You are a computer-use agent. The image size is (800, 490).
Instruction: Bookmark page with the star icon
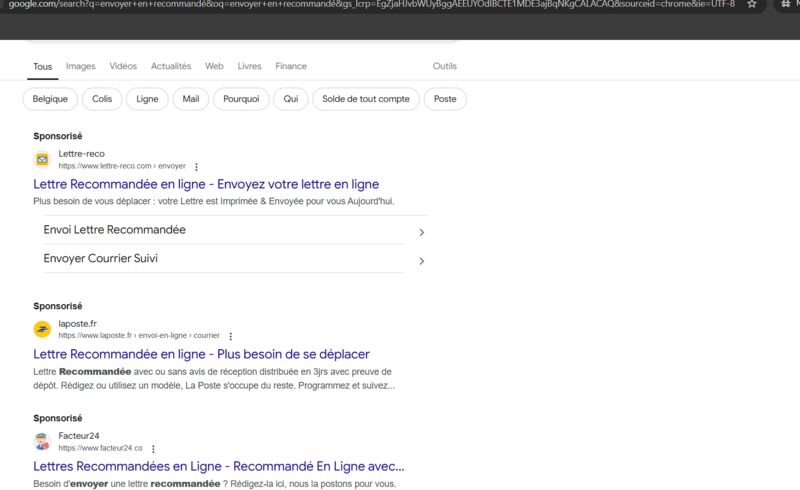click(752, 4)
